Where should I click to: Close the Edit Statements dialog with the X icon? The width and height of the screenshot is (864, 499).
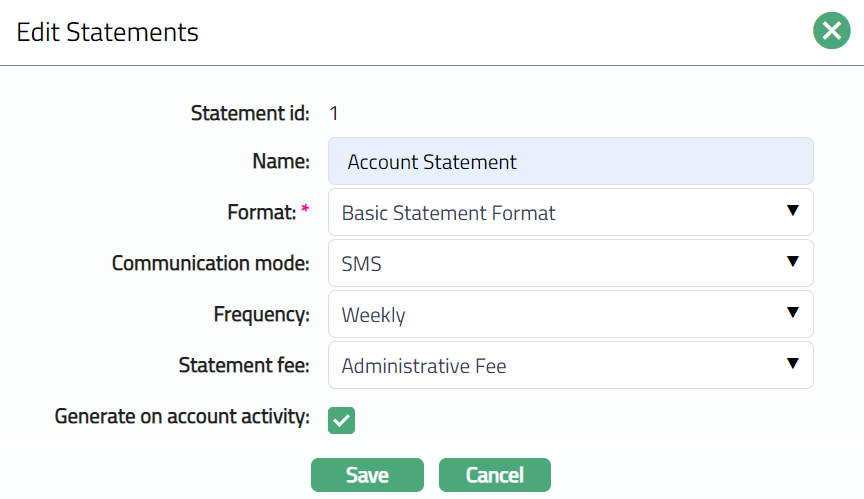831,32
